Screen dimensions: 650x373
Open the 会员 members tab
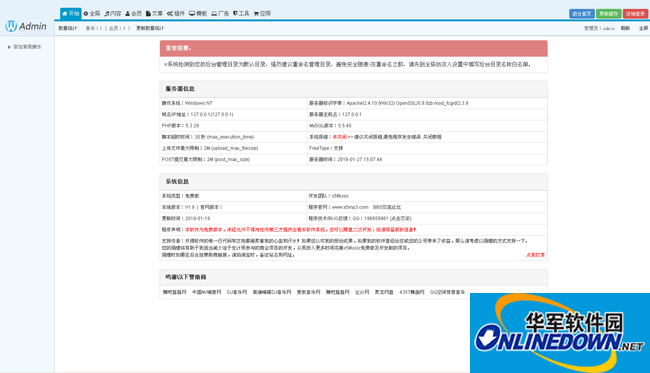coord(133,14)
